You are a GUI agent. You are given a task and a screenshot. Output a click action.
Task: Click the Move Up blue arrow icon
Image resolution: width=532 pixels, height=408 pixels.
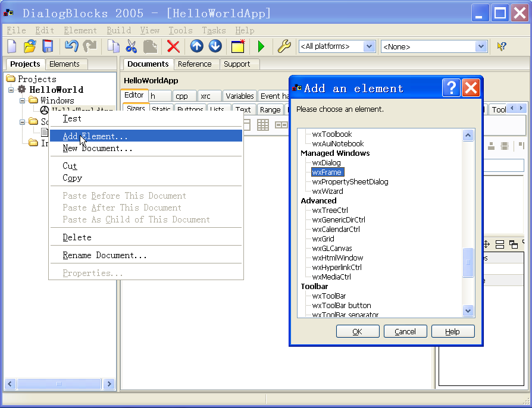197,46
